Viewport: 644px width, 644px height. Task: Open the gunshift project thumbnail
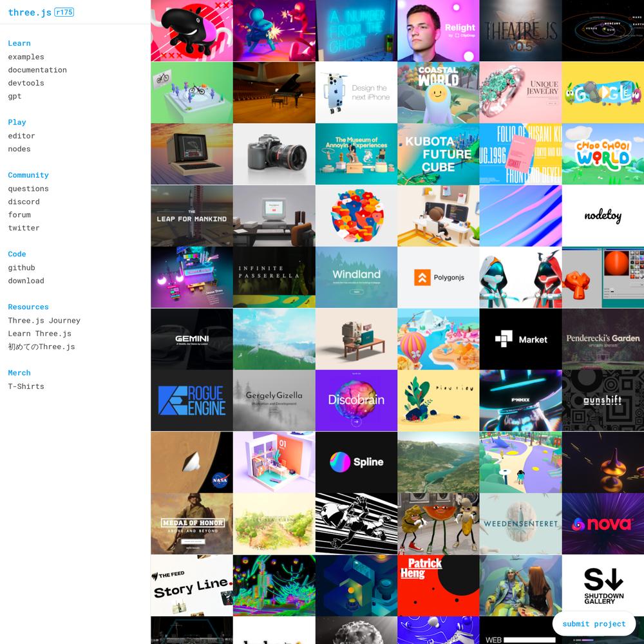coord(603,401)
